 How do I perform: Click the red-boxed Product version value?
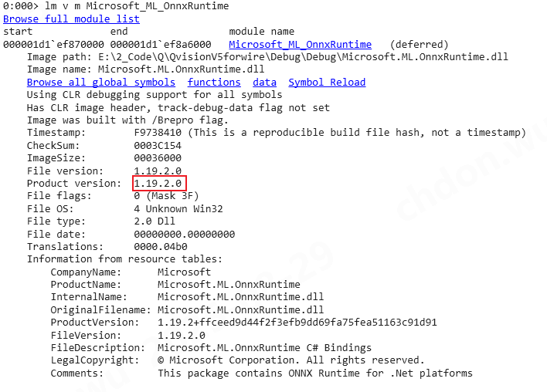click(158, 184)
